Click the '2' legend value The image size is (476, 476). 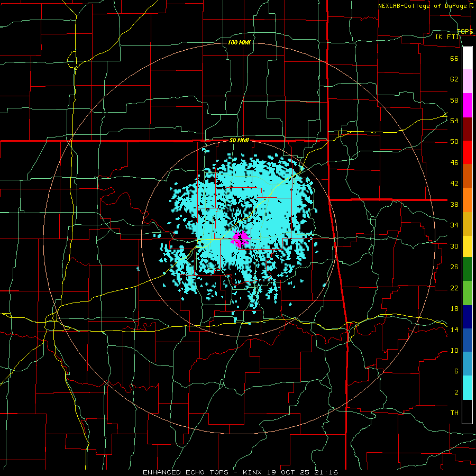(456, 392)
